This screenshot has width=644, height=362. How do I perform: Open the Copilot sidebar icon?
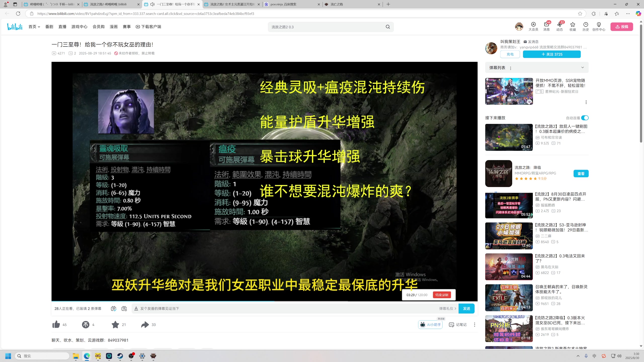[638, 14]
